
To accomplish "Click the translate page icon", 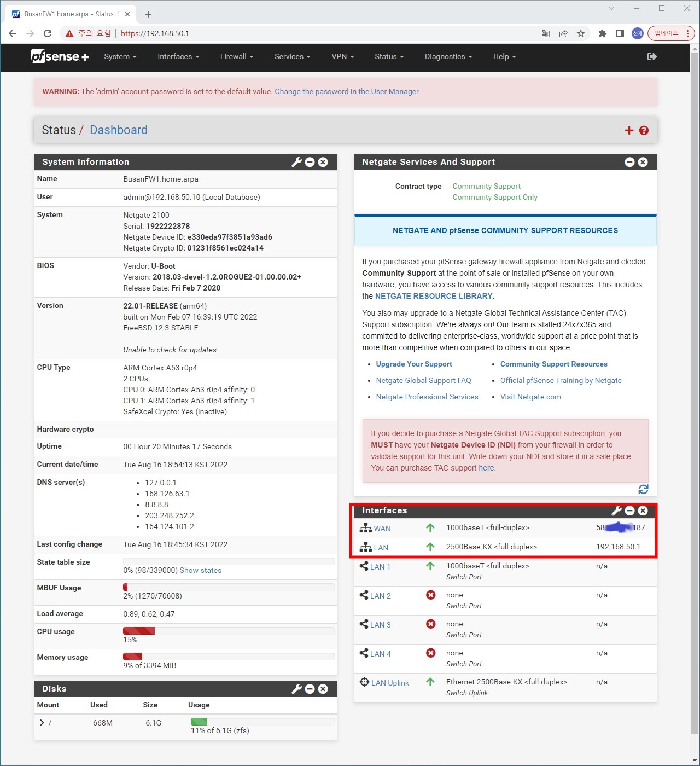I will tap(546, 33).
